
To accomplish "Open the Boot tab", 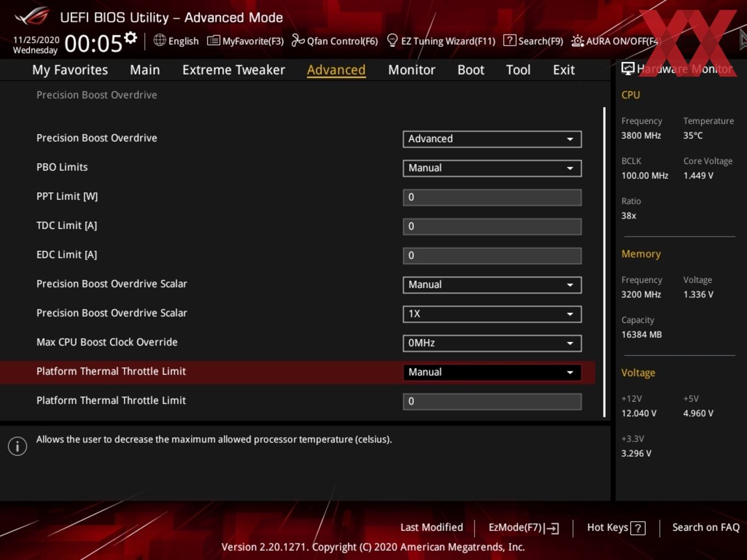I will (x=471, y=70).
